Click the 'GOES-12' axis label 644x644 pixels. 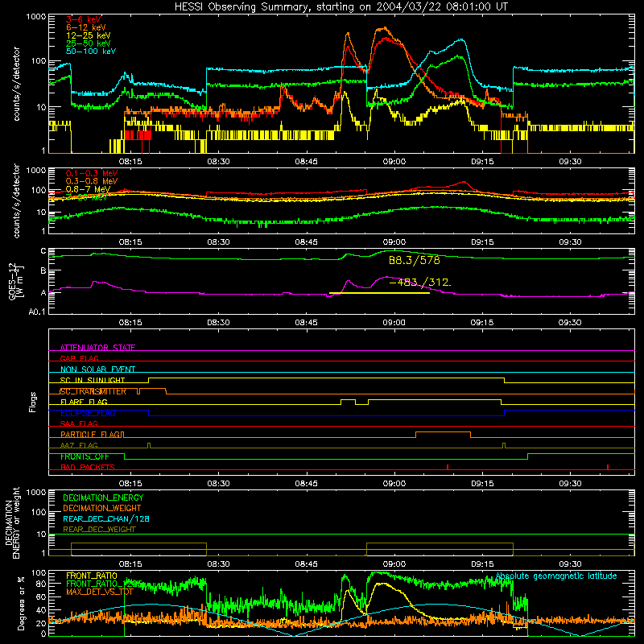(x=12, y=281)
